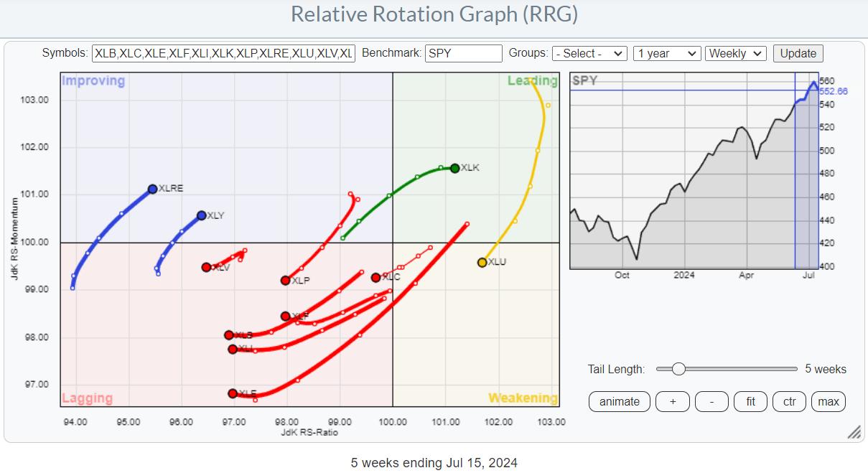The width and height of the screenshot is (868, 473).
Task: Click the fit button
Action: [x=750, y=401]
